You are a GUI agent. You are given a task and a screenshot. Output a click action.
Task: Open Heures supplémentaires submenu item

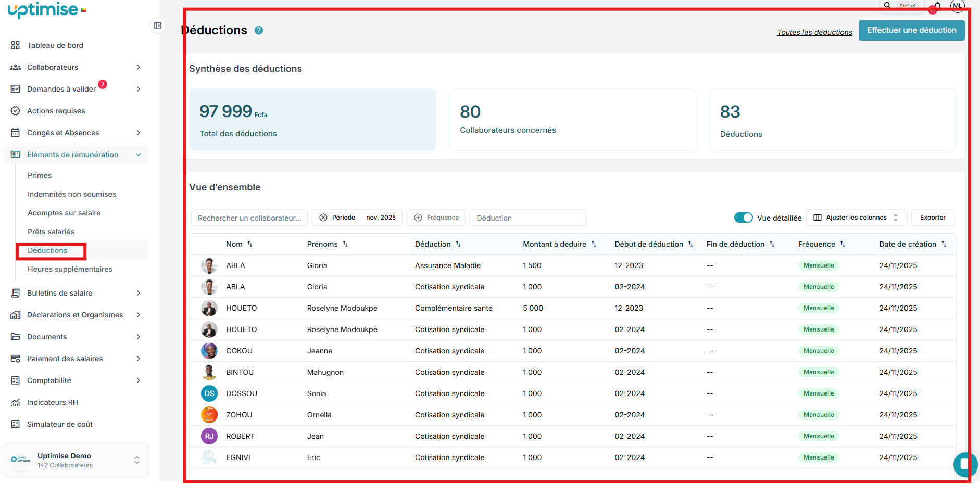click(x=70, y=269)
